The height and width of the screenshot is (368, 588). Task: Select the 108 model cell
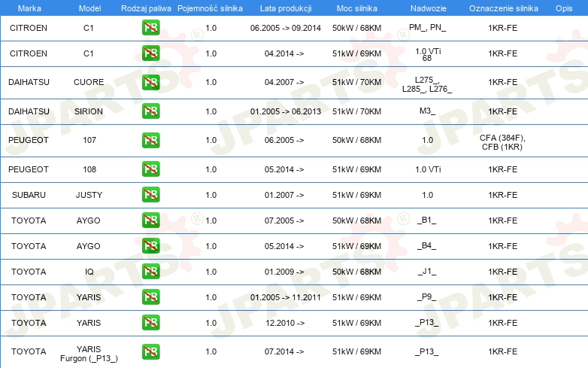(89, 169)
